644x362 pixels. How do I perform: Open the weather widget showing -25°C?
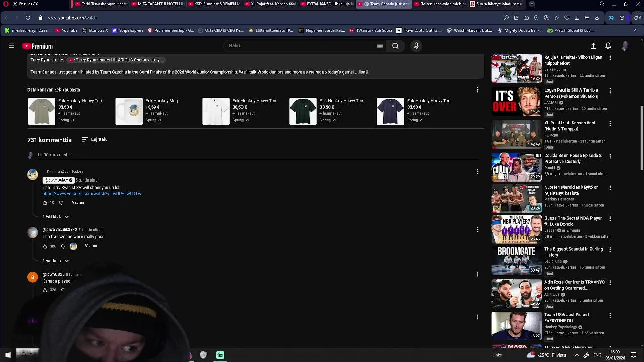pyautogui.click(x=546, y=355)
